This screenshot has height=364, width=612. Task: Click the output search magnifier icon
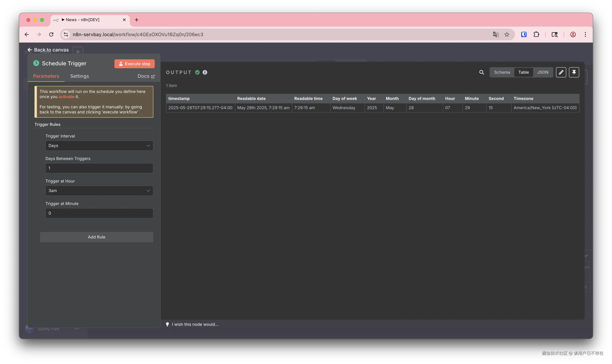[481, 72]
